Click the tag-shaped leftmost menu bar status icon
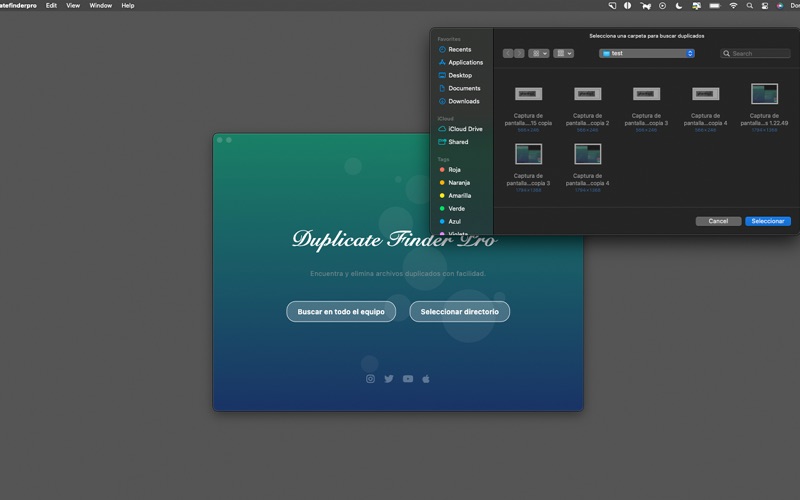 [x=612, y=6]
